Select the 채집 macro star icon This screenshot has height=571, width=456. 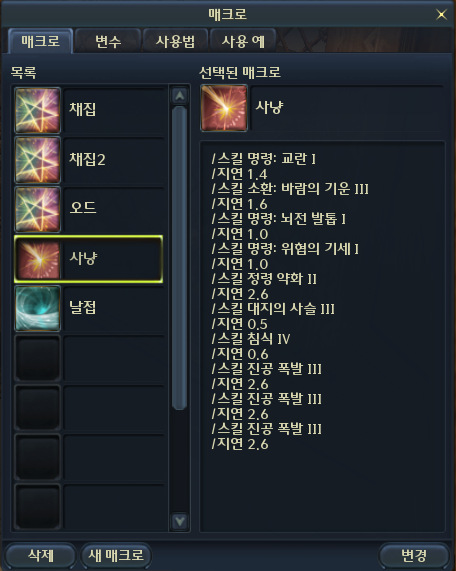click(38, 110)
